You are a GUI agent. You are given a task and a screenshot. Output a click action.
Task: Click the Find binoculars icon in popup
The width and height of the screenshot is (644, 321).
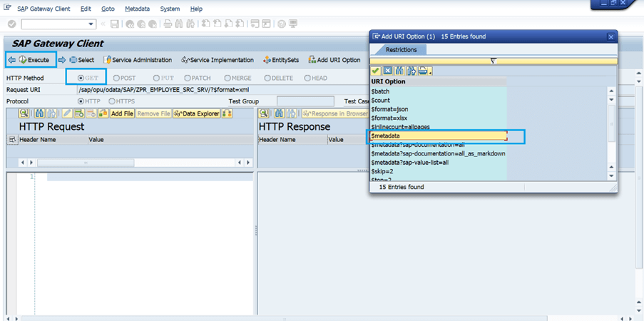tap(399, 71)
